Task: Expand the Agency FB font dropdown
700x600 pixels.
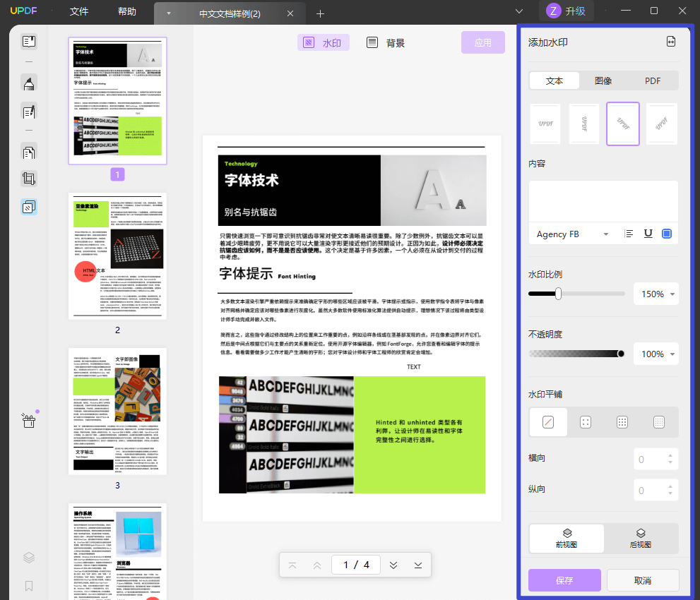Action: 572,234
